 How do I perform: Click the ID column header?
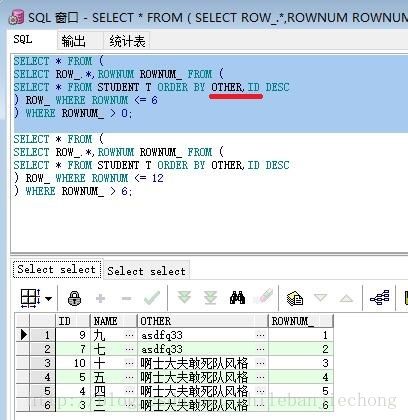[x=73, y=321]
